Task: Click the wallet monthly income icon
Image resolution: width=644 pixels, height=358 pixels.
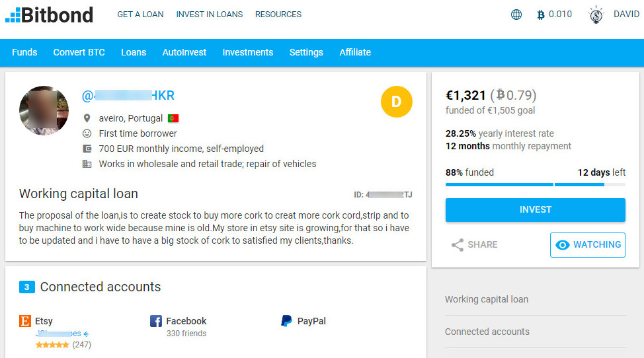Action: click(x=87, y=149)
